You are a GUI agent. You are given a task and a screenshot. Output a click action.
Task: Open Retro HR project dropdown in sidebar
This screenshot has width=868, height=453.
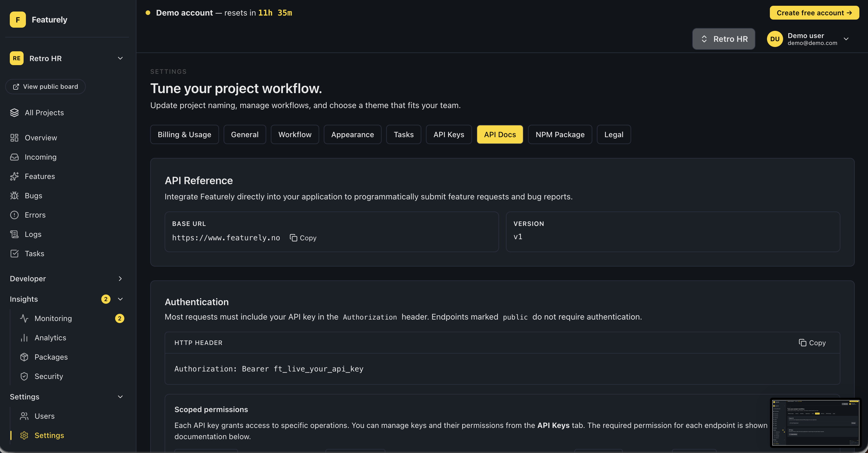coord(120,58)
